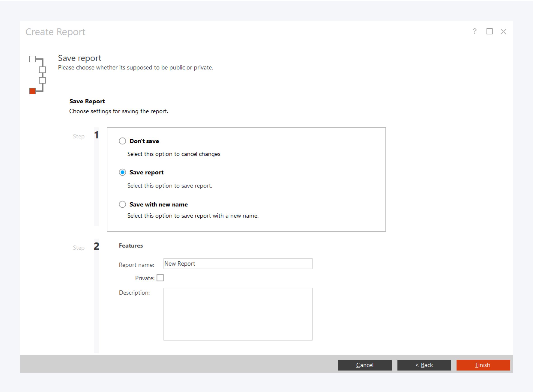The width and height of the screenshot is (533, 392).
Task: Click the red current wizard step square
Action: click(x=32, y=91)
